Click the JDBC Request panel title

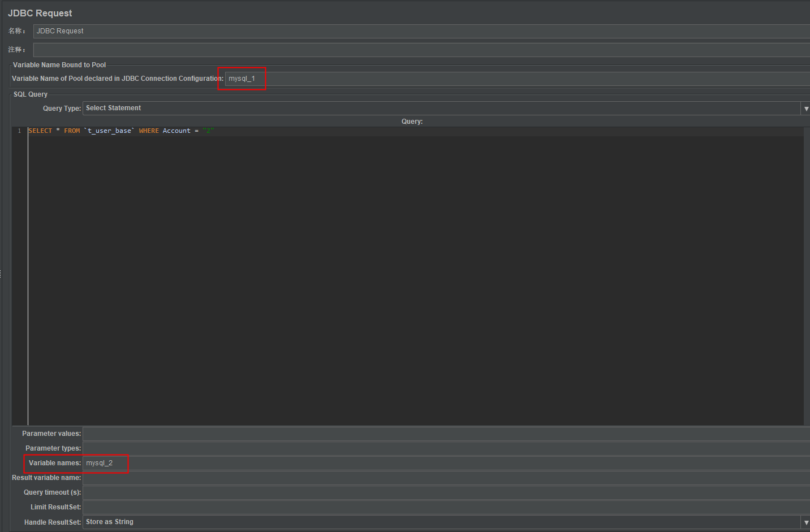point(40,13)
